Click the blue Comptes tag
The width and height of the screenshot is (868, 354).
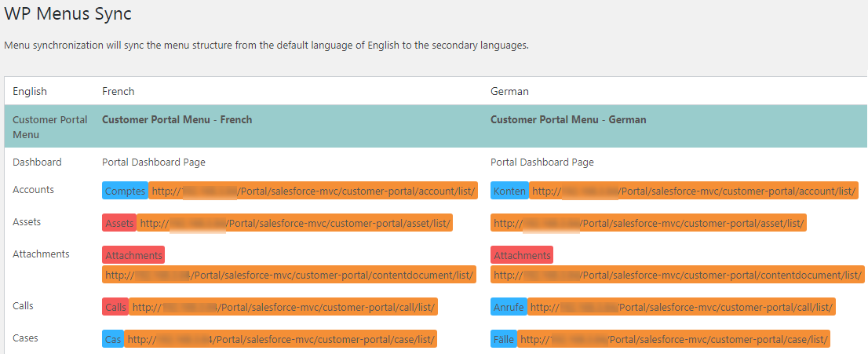(125, 191)
